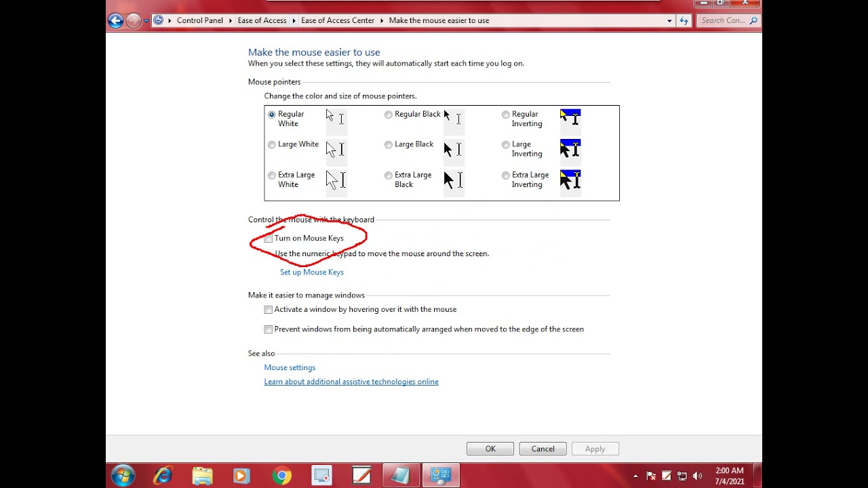868x488 pixels.
Task: Expand the arrow before Control Panel breadcrumb
Action: [170, 21]
